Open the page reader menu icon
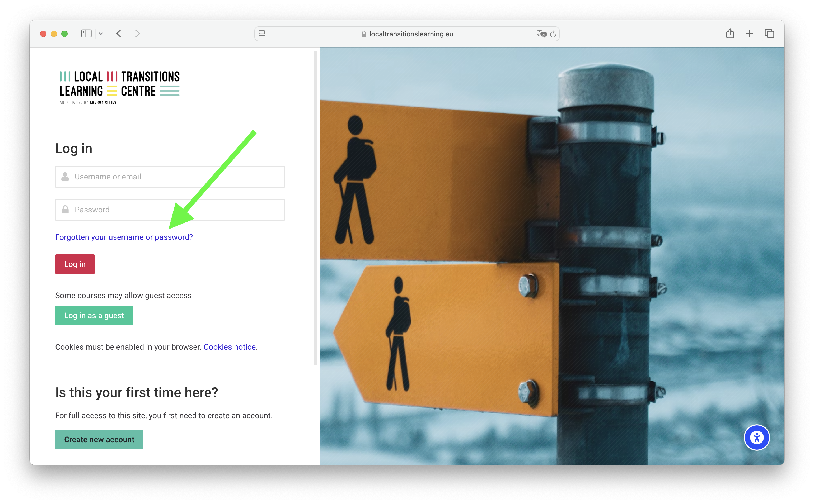This screenshot has width=814, height=504. tap(262, 34)
